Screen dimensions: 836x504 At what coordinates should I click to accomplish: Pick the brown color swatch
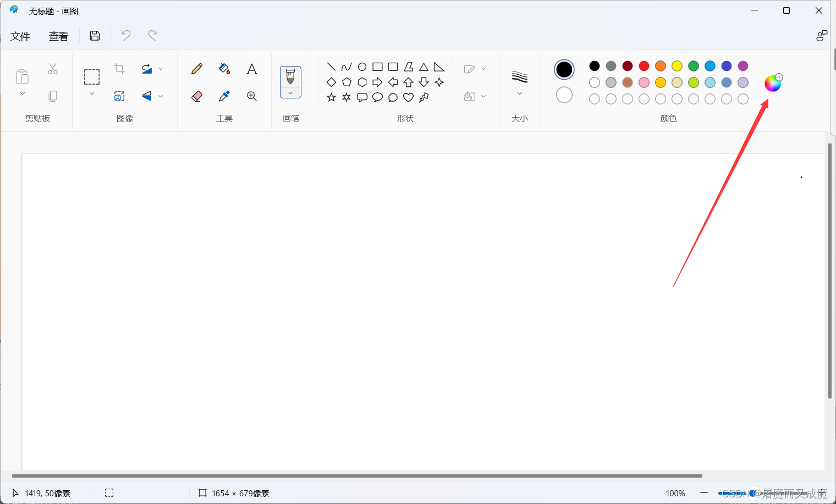tap(628, 82)
